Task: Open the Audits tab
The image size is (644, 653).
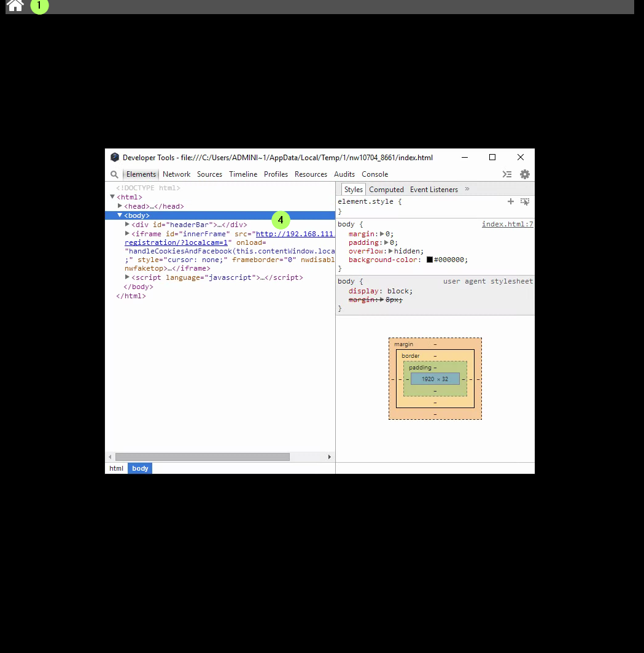Action: point(344,174)
